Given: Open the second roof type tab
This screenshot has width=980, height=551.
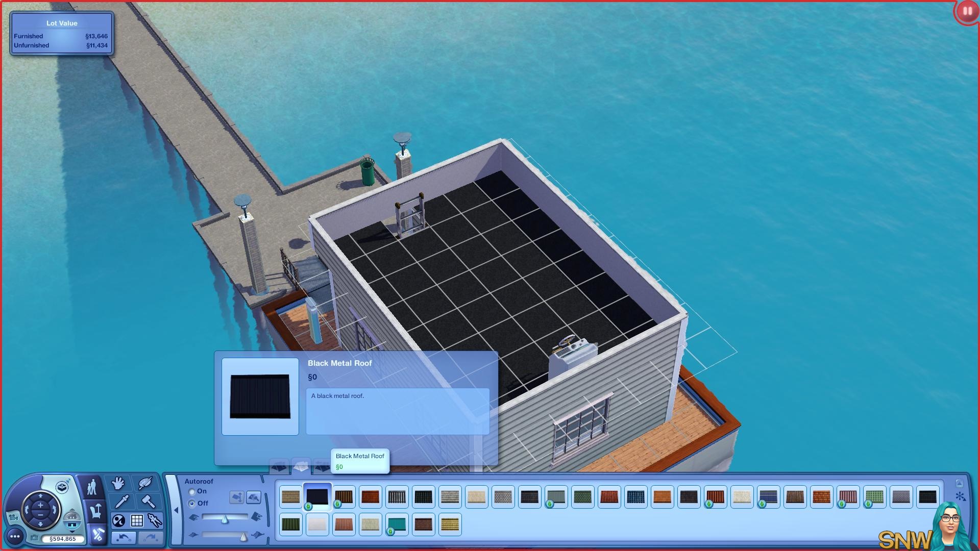Looking at the screenshot, I should [x=301, y=466].
